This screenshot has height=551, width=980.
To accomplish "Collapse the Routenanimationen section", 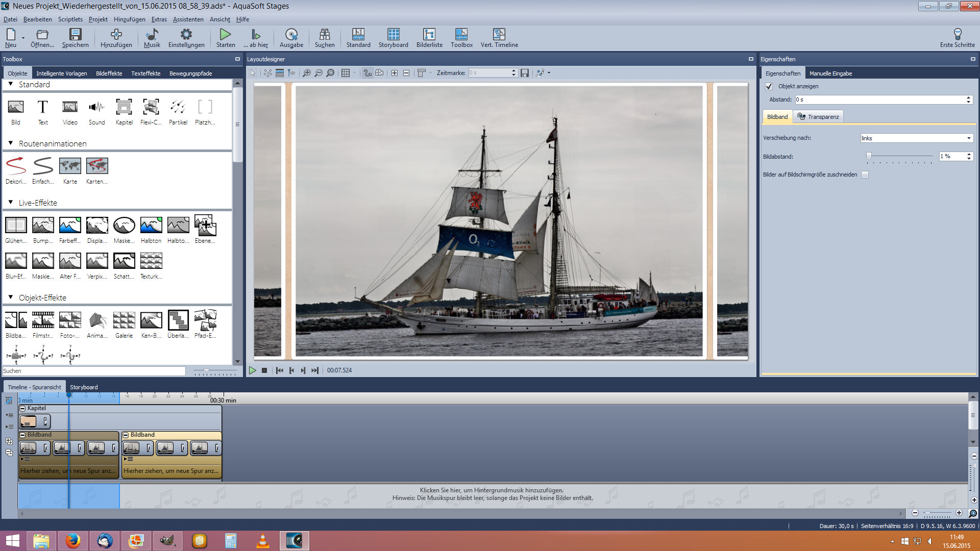I will (11, 143).
